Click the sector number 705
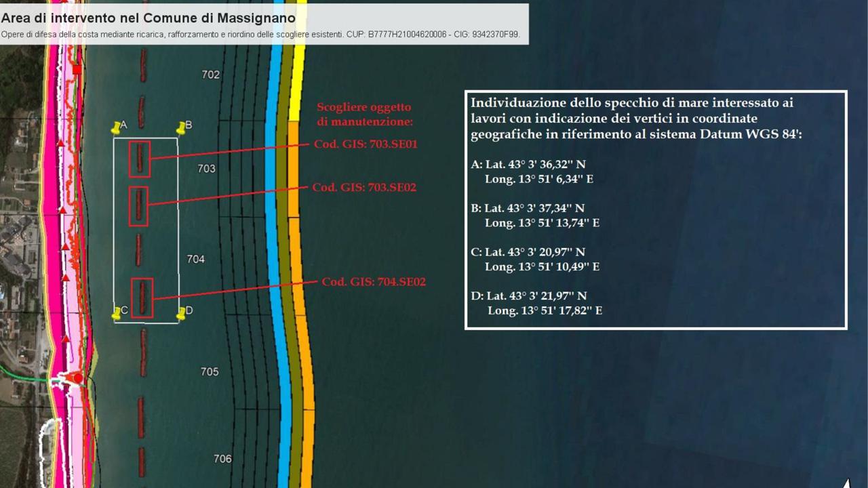 coord(210,371)
